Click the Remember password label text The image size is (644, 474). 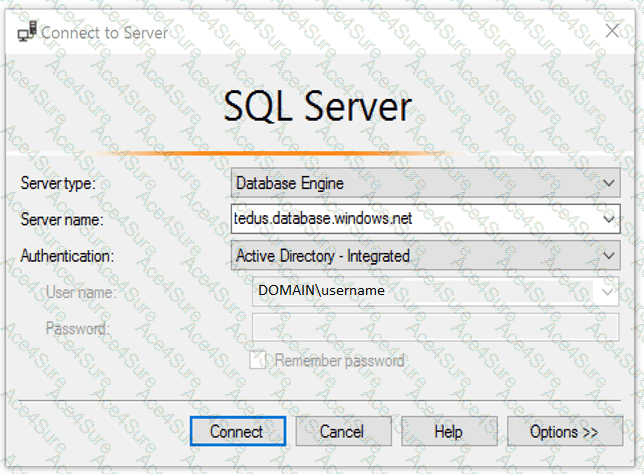point(339,361)
